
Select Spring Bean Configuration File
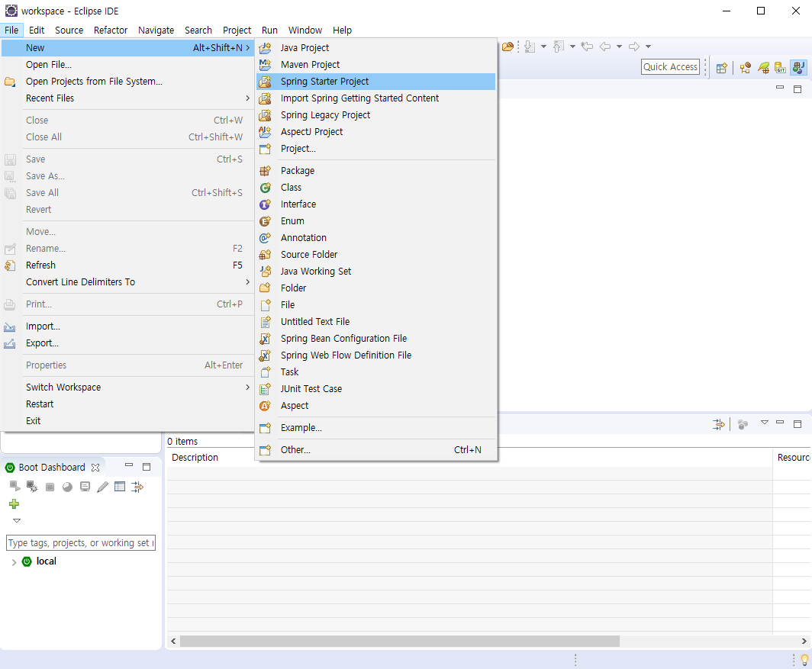[x=376, y=338]
